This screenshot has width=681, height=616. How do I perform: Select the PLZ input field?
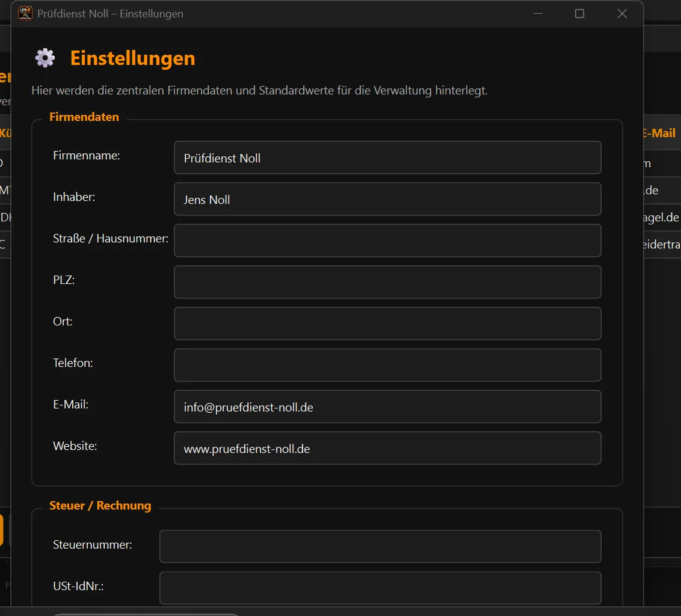(387, 282)
